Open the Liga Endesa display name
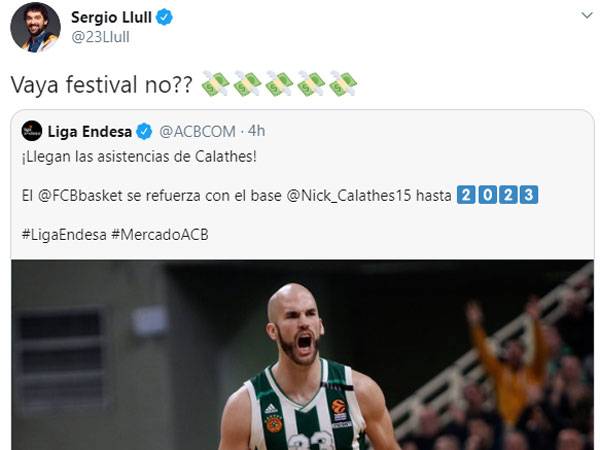The image size is (600, 450). pyautogui.click(x=90, y=132)
